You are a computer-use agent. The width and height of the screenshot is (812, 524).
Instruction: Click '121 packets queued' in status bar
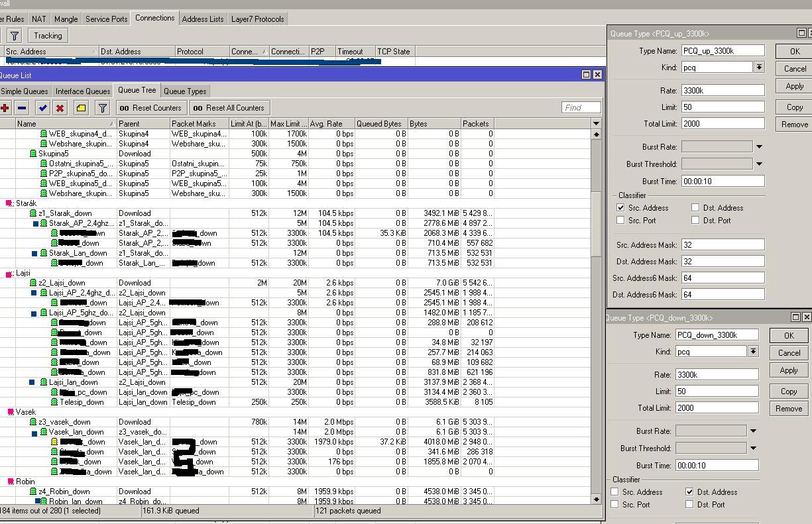tap(348, 511)
